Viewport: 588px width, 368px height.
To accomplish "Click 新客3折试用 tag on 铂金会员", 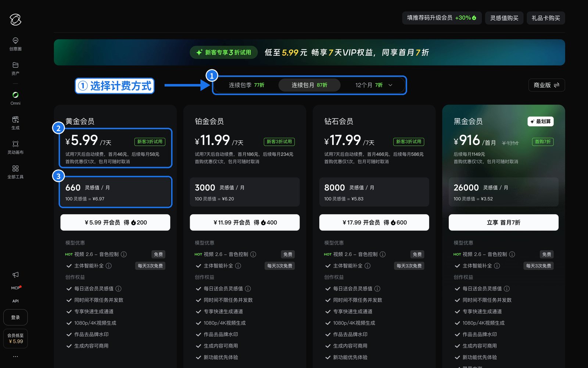I will coord(279,142).
